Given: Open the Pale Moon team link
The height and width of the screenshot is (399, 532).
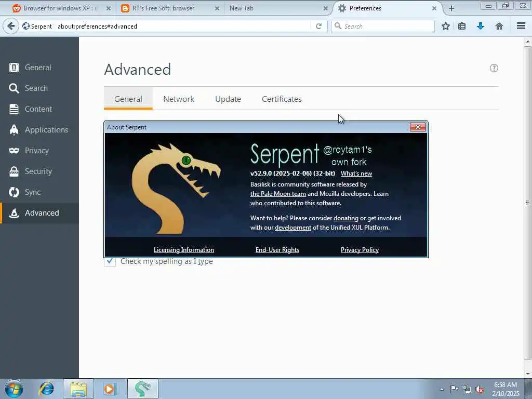Looking at the screenshot, I should click(278, 194).
